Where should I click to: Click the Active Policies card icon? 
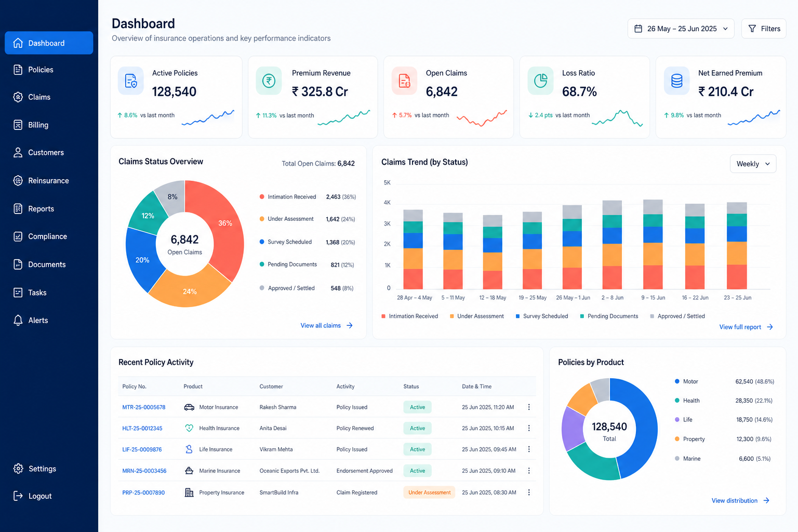click(x=131, y=81)
